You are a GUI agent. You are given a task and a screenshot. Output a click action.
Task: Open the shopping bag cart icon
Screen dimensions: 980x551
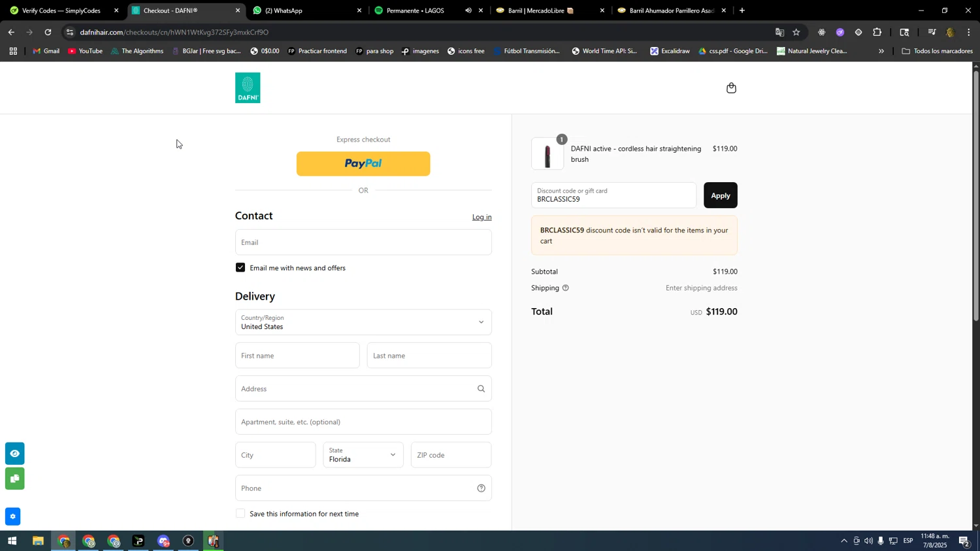731,88
